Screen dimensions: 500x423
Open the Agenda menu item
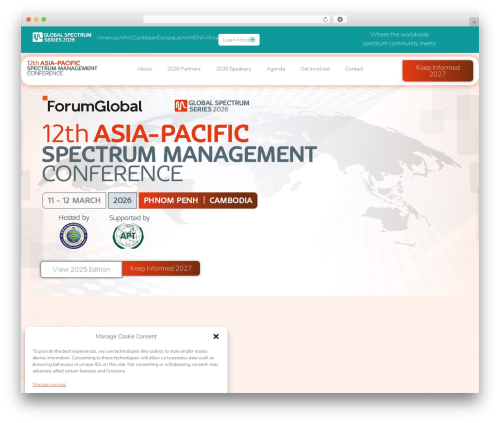[276, 69]
